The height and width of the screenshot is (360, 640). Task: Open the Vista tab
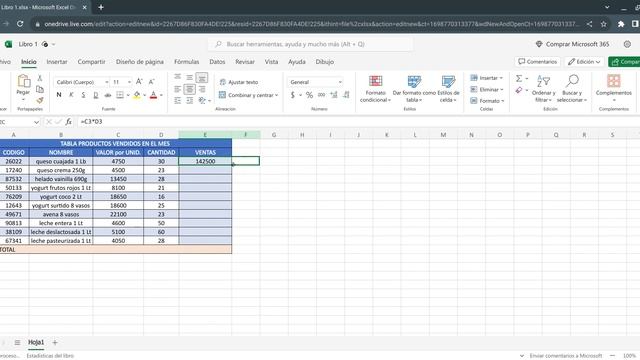pos(271,62)
